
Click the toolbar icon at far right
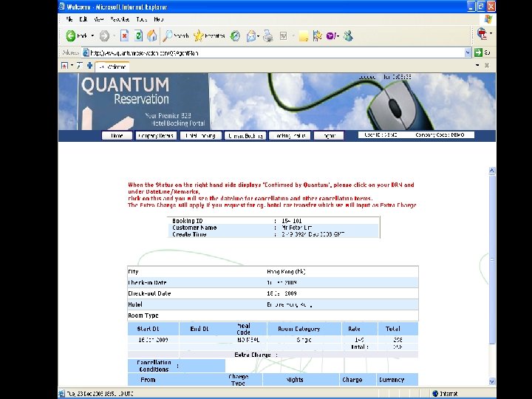click(x=482, y=33)
